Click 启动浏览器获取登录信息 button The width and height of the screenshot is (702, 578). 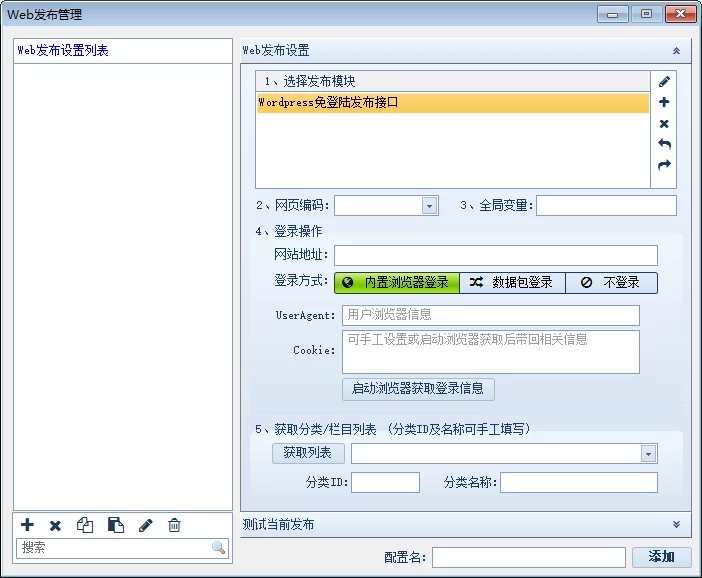point(418,389)
